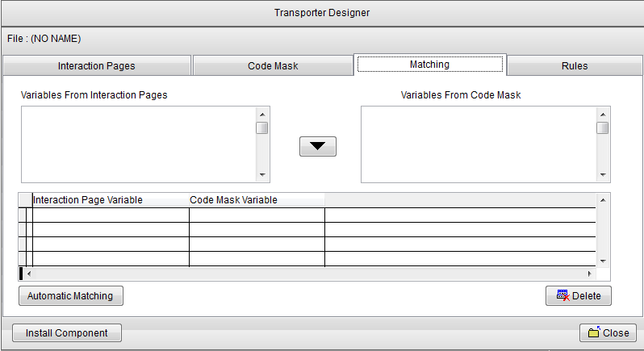Select first row cell under Interaction Page Variable
This screenshot has height=351, width=644.
[x=111, y=215]
